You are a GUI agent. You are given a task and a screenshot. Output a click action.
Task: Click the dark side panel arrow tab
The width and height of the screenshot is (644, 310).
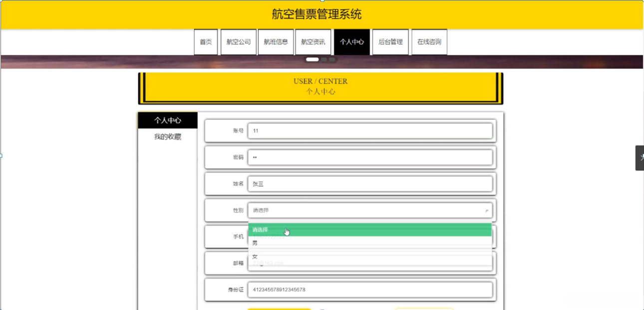[640, 158]
